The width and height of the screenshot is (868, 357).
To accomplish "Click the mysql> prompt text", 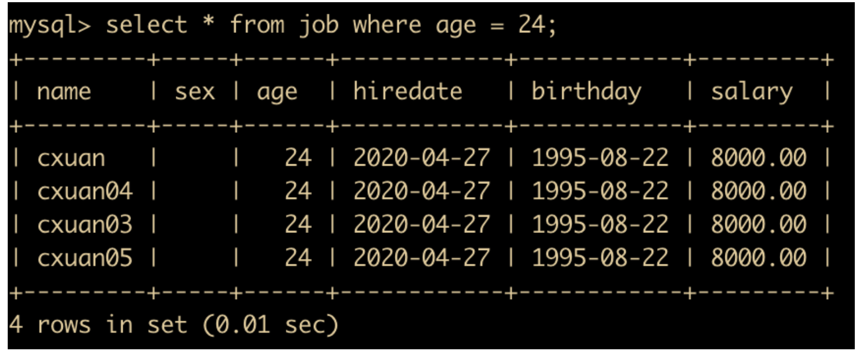I will (50, 26).
